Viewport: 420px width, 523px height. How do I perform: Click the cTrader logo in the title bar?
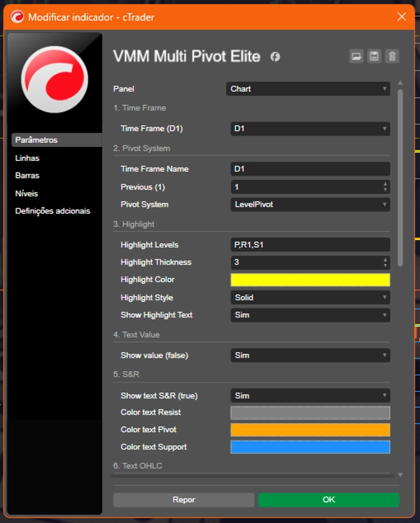[x=17, y=17]
